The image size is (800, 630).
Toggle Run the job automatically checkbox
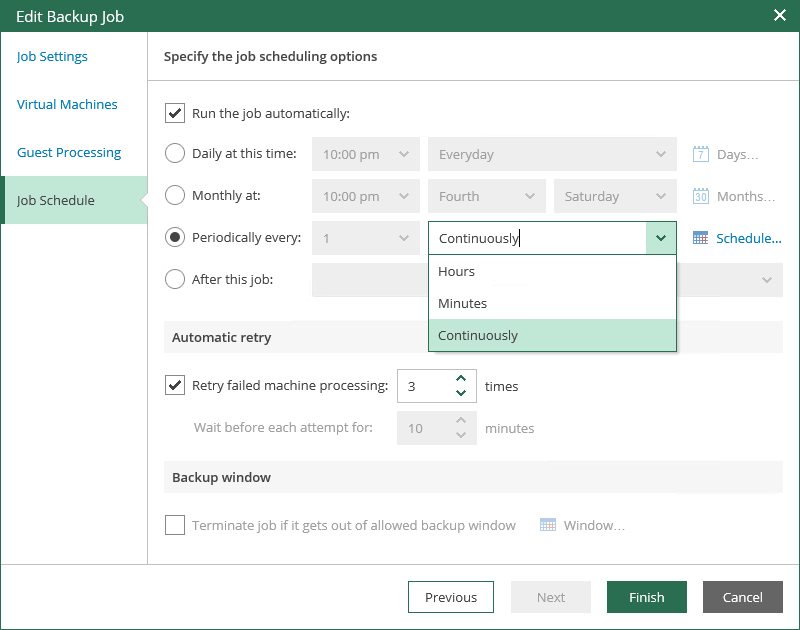pos(174,113)
